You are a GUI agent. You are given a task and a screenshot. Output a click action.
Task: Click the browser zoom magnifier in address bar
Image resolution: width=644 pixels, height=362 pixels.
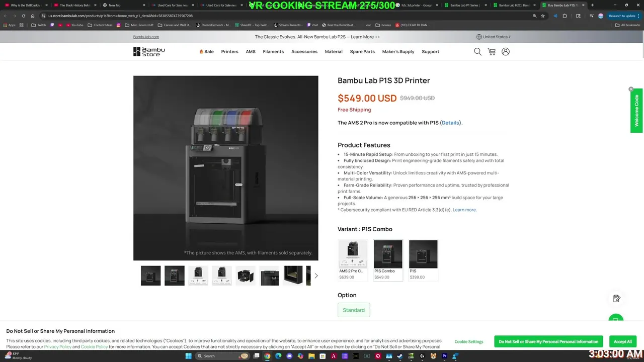pyautogui.click(x=534, y=16)
